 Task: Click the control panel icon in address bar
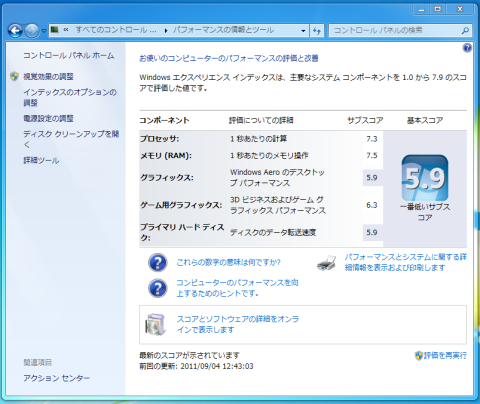click(55, 30)
